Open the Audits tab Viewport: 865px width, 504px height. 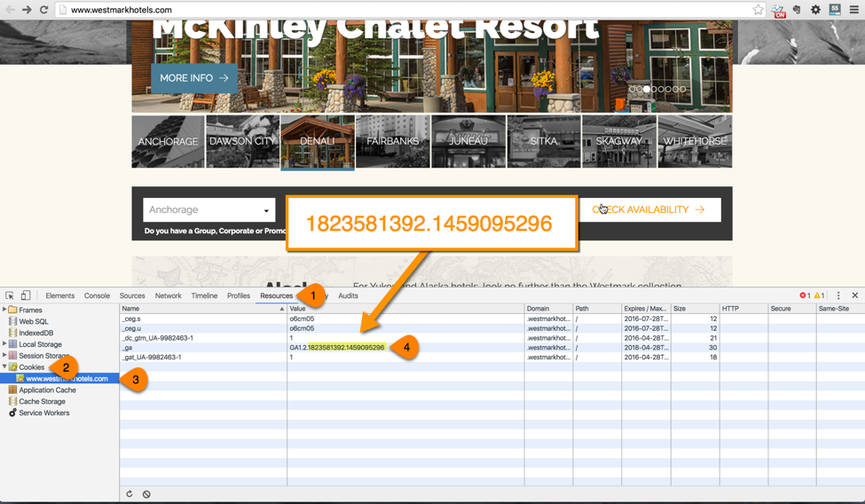pyautogui.click(x=348, y=295)
